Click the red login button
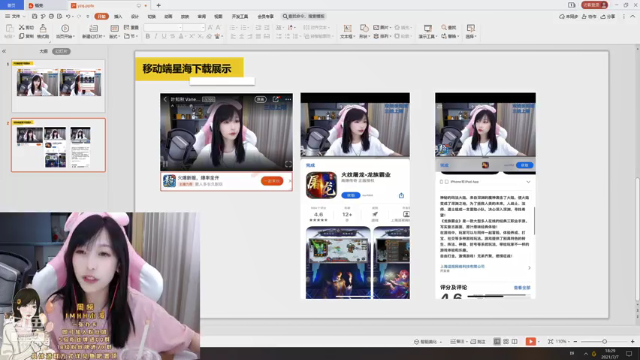This screenshot has height=360, width=640. point(594,5)
